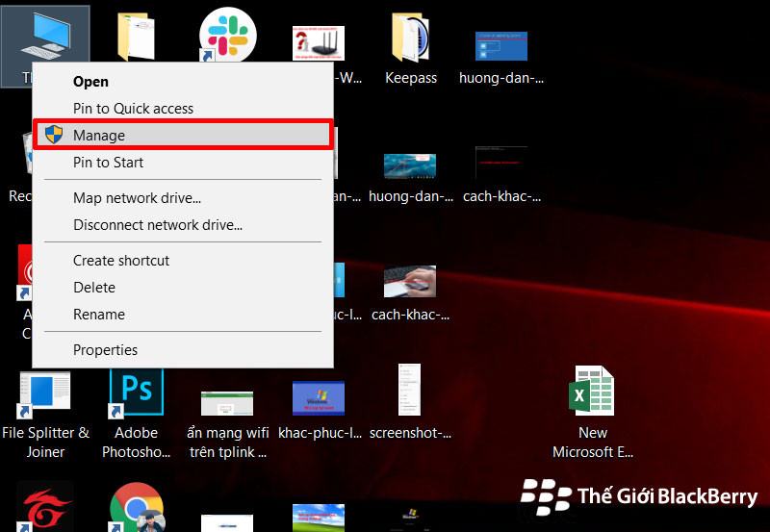Select the screenshot image file thumbnail
Image resolution: width=770 pixels, height=532 pixels.
click(410, 393)
